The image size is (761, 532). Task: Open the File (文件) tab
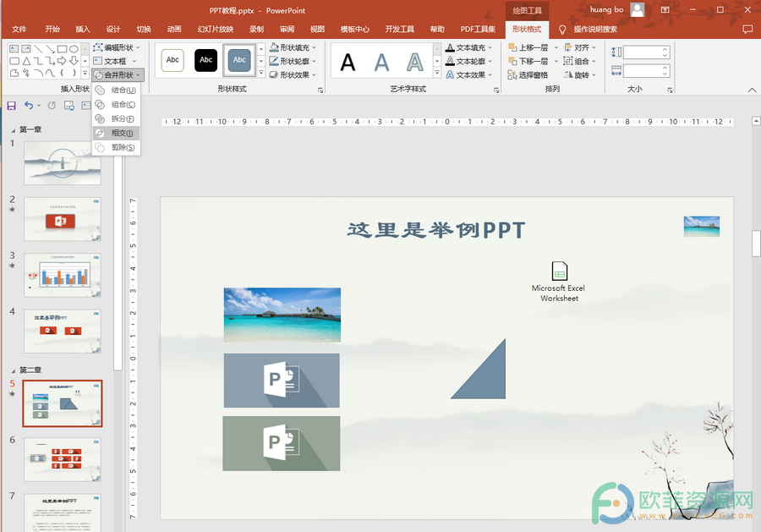pos(19,29)
